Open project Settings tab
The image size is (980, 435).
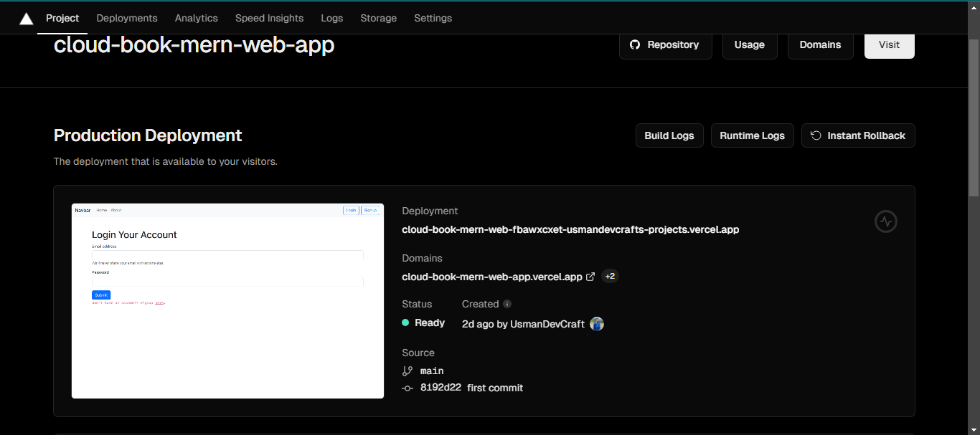point(433,18)
